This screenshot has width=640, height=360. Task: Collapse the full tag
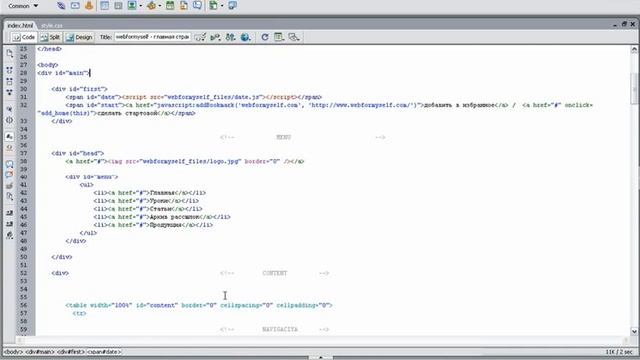pyautogui.click(x=9, y=70)
